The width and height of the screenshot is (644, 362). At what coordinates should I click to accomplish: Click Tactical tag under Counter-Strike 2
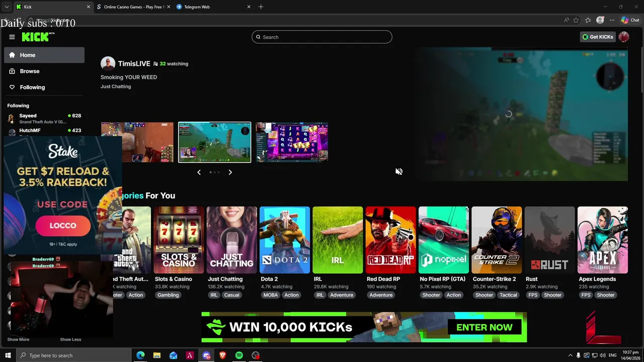tap(508, 295)
